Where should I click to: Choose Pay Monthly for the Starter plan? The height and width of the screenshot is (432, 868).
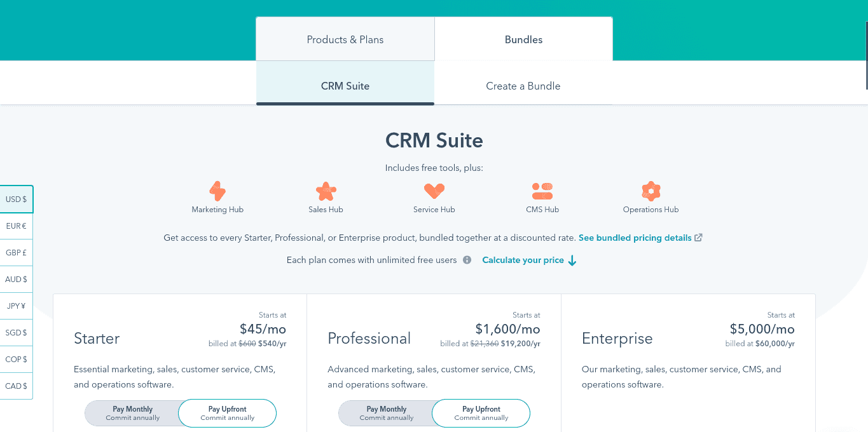[133, 413]
